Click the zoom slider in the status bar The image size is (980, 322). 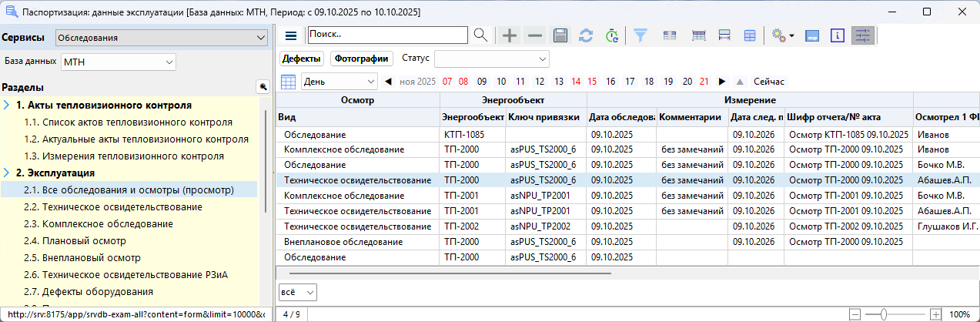coord(884,314)
